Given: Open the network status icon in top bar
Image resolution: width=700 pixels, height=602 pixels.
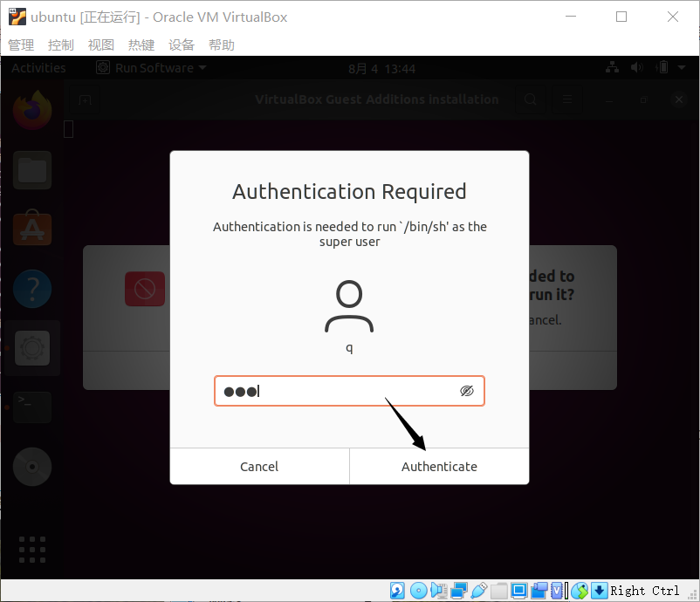Looking at the screenshot, I should pyautogui.click(x=612, y=67).
